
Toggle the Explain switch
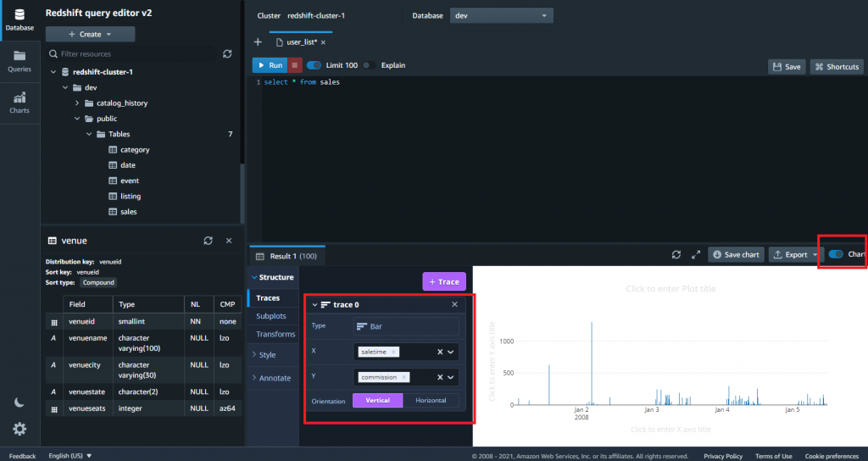[x=369, y=65]
